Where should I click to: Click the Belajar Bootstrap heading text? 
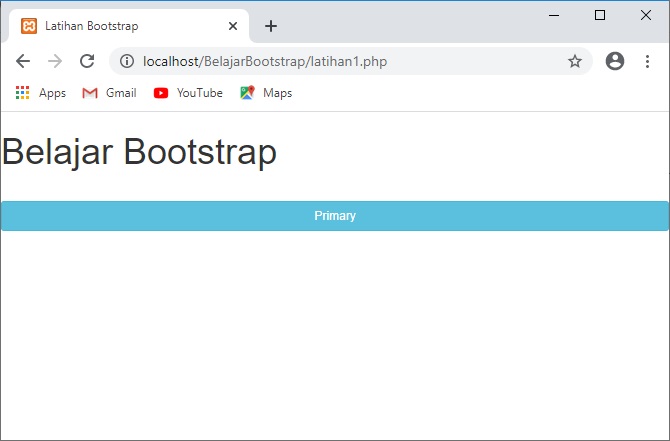(x=140, y=153)
